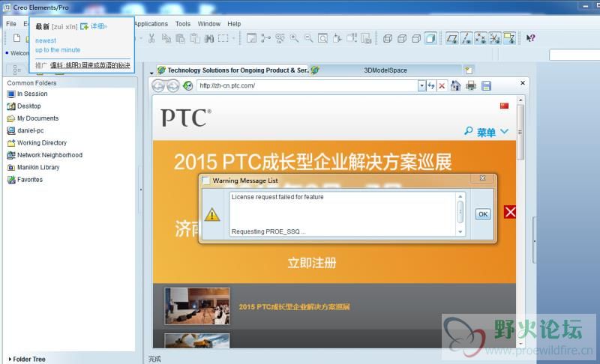Click the dashed selection box icon
Image resolution: width=600 pixels, height=364 pixels.
pyautogui.click(x=223, y=37)
